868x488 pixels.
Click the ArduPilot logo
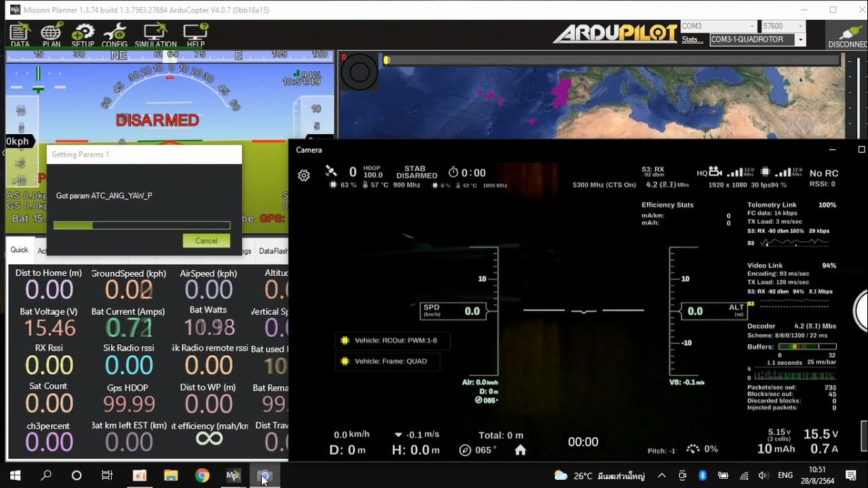click(x=615, y=33)
